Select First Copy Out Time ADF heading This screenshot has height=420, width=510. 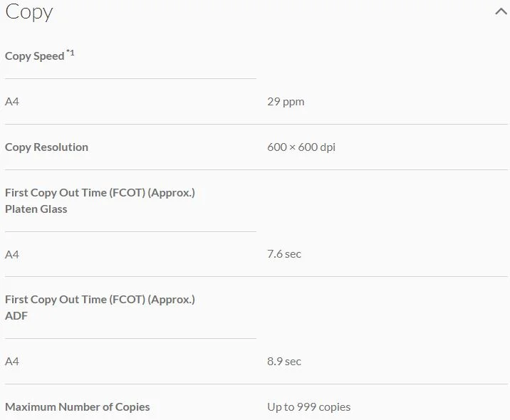[x=100, y=308]
